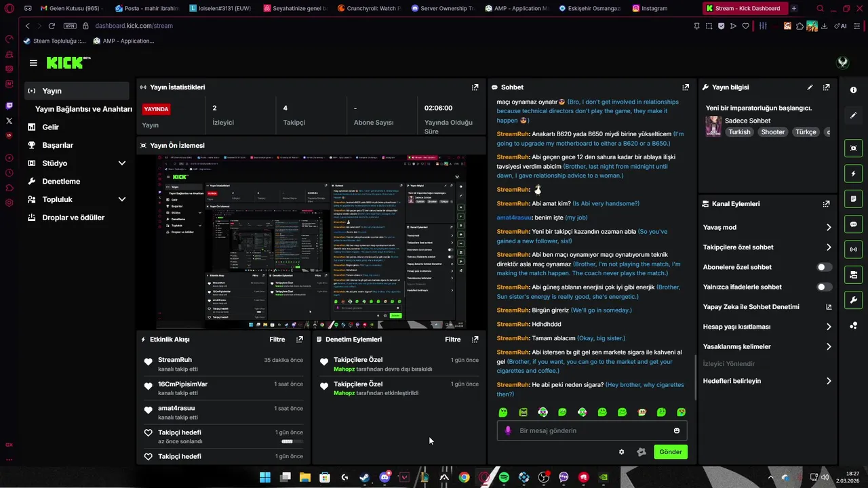Open Yayın Bağlantısı ve Anahtarı page

[83, 109]
